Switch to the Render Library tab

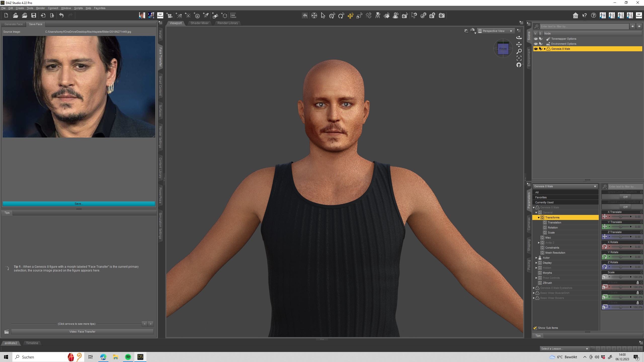pyautogui.click(x=227, y=23)
